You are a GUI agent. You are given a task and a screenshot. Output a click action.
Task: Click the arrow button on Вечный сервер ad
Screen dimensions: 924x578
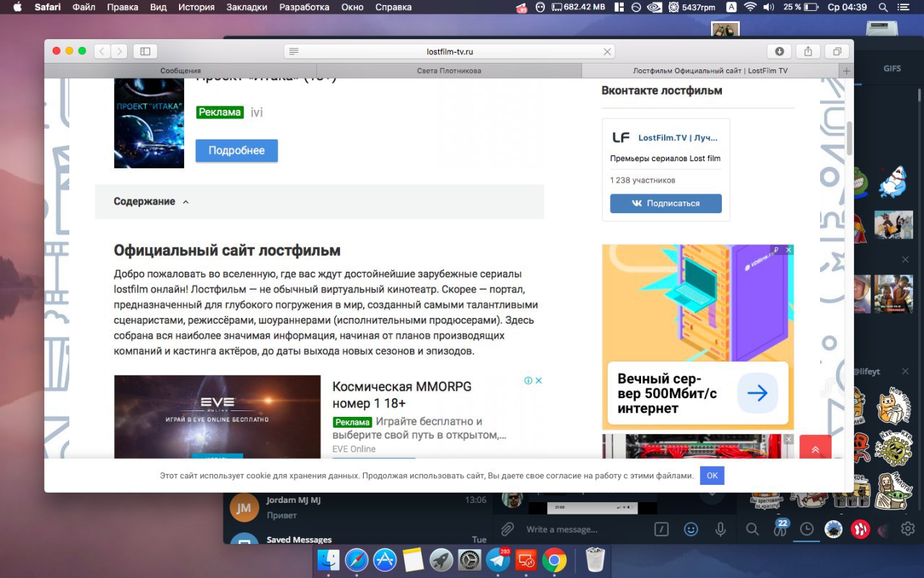(x=757, y=393)
